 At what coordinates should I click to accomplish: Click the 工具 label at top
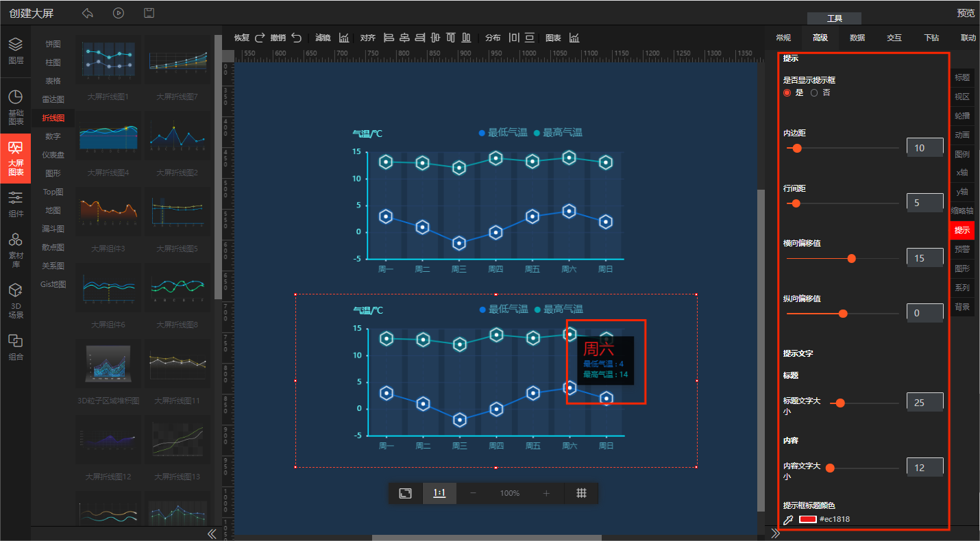click(x=834, y=18)
